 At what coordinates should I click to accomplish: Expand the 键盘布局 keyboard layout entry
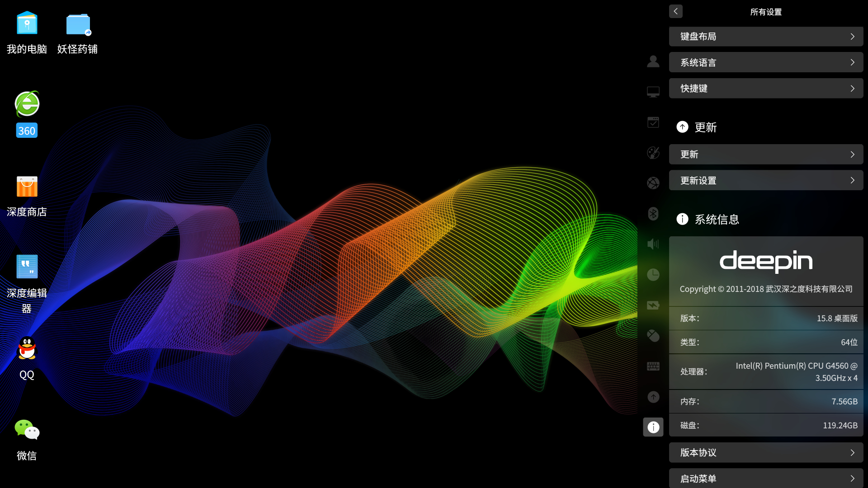(766, 37)
